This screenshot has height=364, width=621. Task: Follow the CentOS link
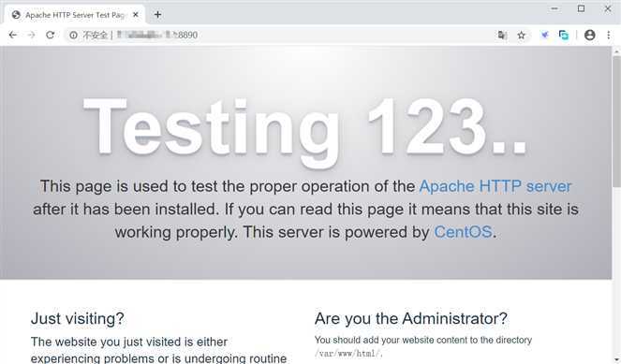point(463,232)
